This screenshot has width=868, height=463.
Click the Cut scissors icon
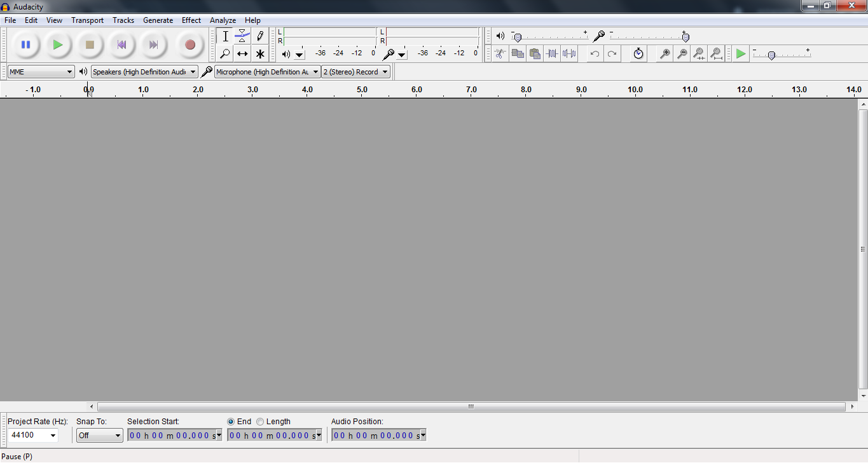coord(500,53)
